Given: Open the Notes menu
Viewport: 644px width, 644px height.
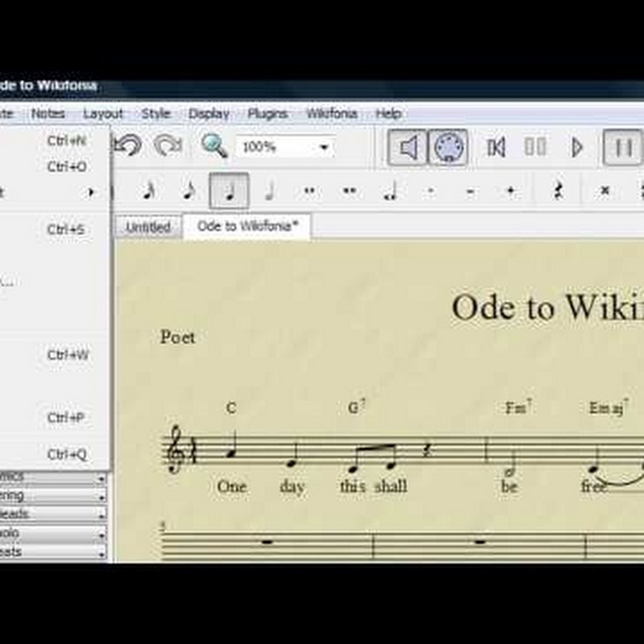Looking at the screenshot, I should click(48, 113).
